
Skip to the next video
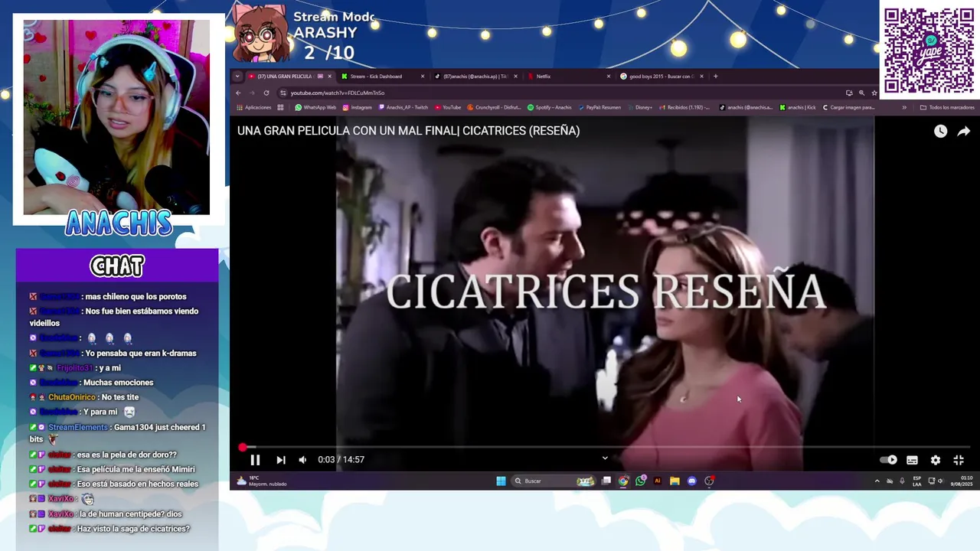(281, 460)
